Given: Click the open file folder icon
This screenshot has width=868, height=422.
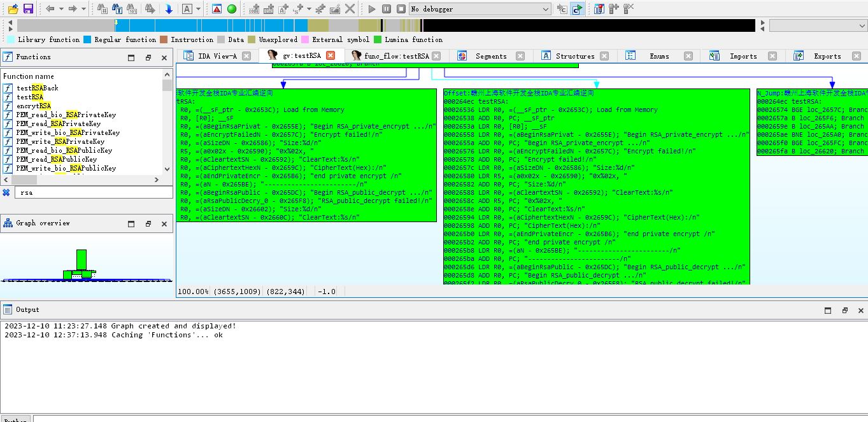Looking at the screenshot, I should [13, 9].
